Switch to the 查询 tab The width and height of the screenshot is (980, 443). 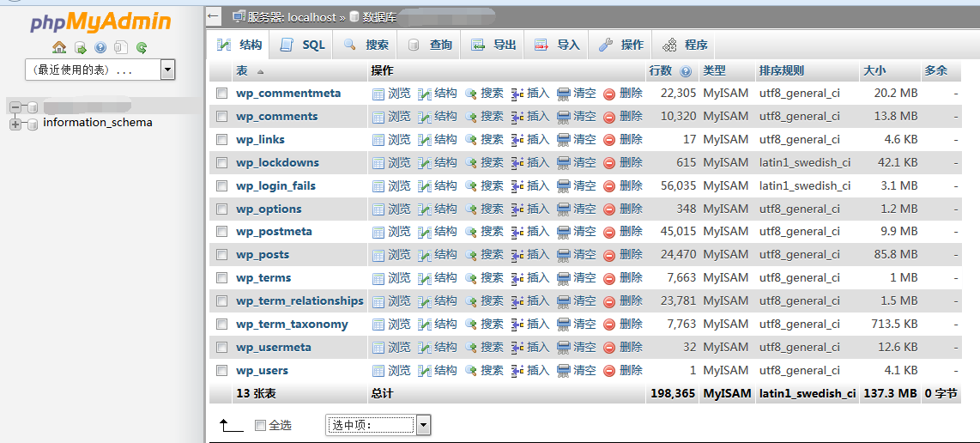[430, 45]
